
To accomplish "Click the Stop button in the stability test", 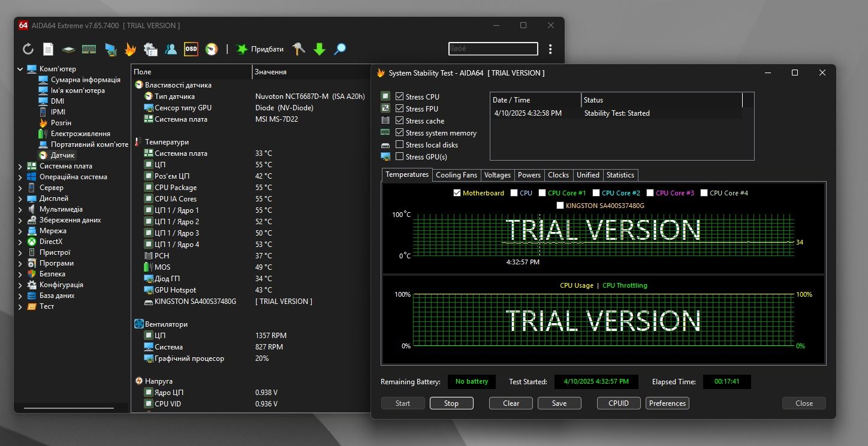I will tap(451, 403).
